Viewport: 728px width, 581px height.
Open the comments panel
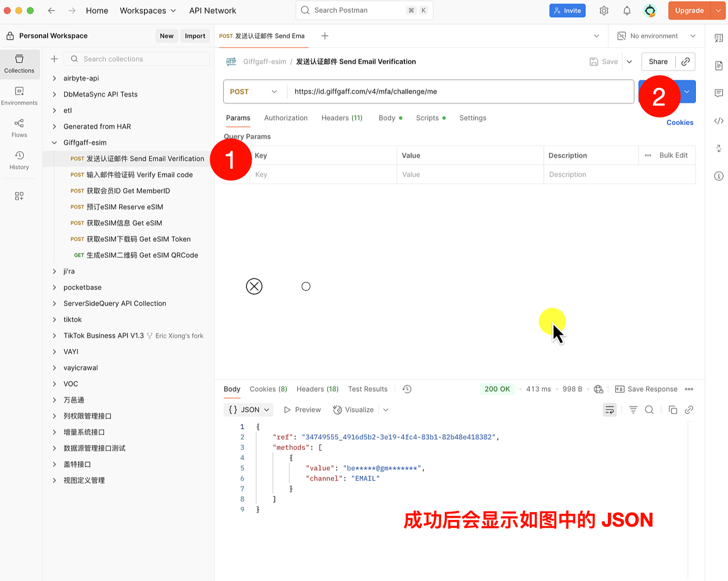tap(719, 93)
